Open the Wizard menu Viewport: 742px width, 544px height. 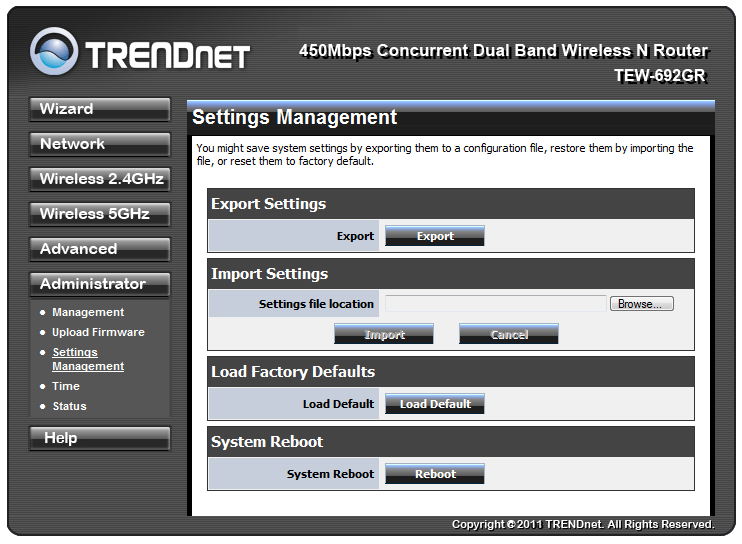[x=100, y=109]
